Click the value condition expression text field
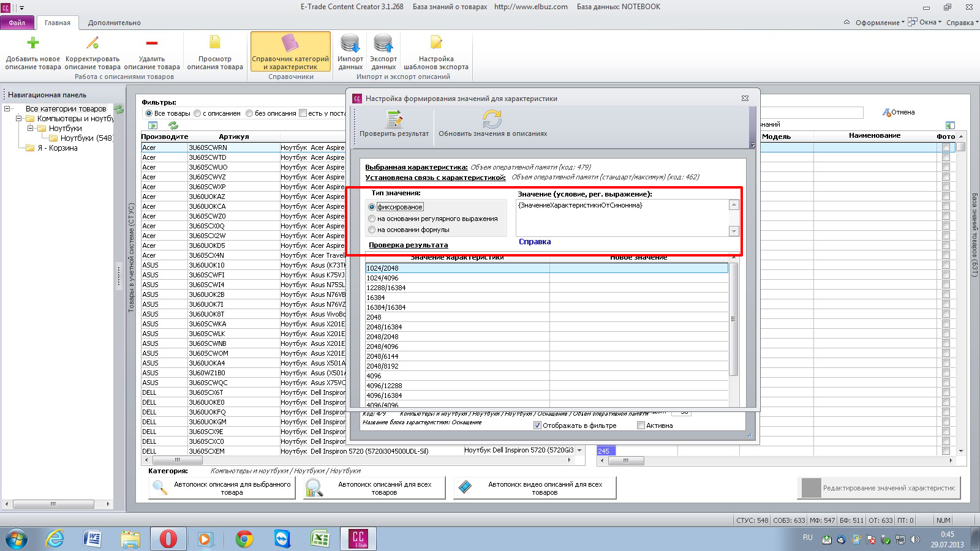The height and width of the screenshot is (551, 980). 623,218
